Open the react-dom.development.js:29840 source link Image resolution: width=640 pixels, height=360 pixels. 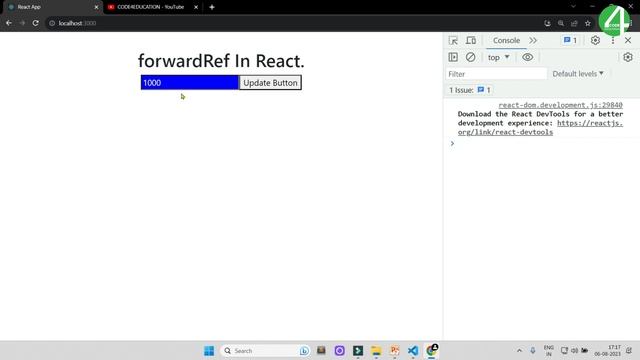(x=560, y=105)
